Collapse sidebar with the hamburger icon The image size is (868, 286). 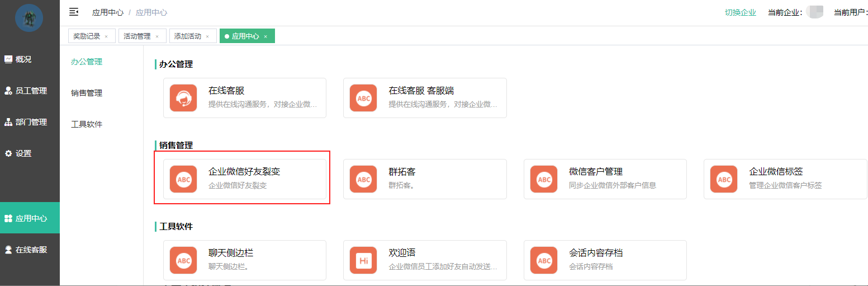point(74,12)
